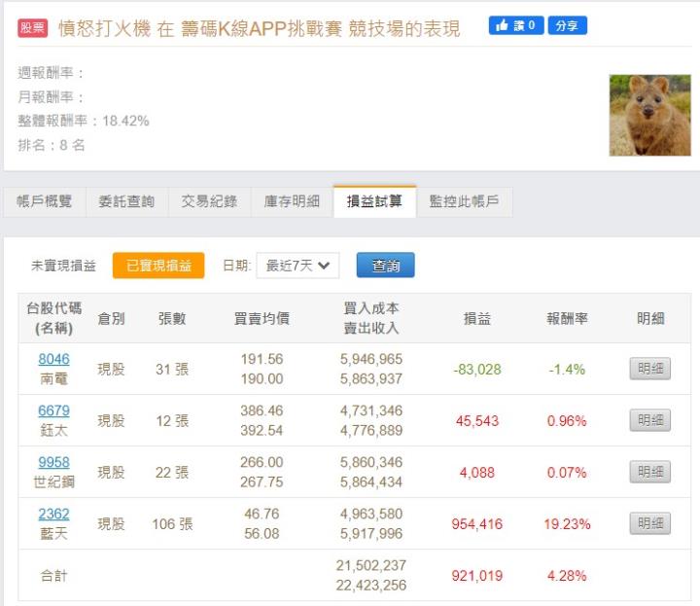Click the profit value 45,543
700x606 pixels.
click(x=476, y=420)
